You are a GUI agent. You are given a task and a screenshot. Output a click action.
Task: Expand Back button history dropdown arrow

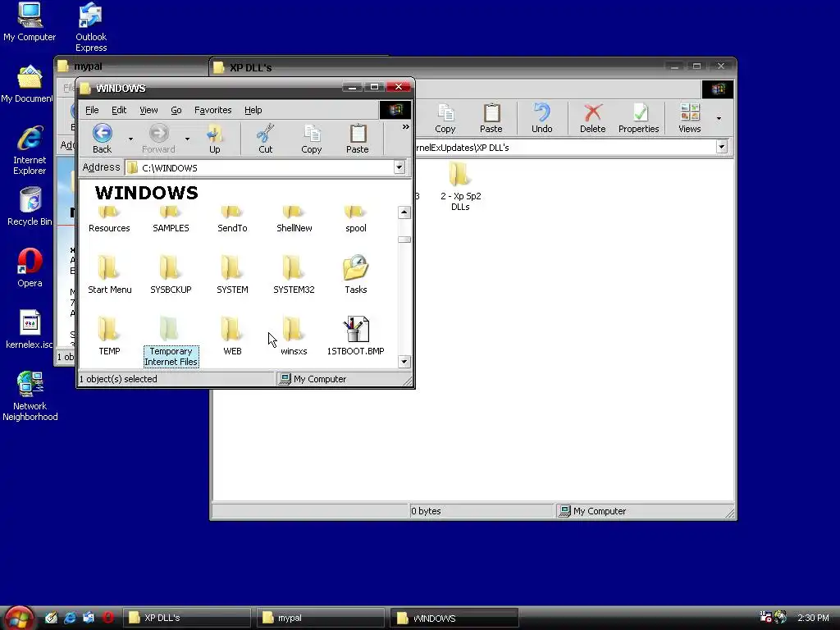(130, 139)
